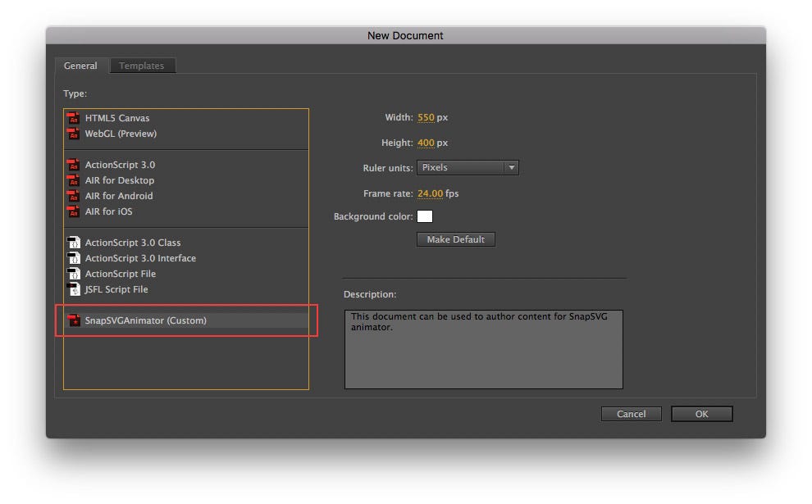Choose JSFL Script File entry

click(x=186, y=288)
